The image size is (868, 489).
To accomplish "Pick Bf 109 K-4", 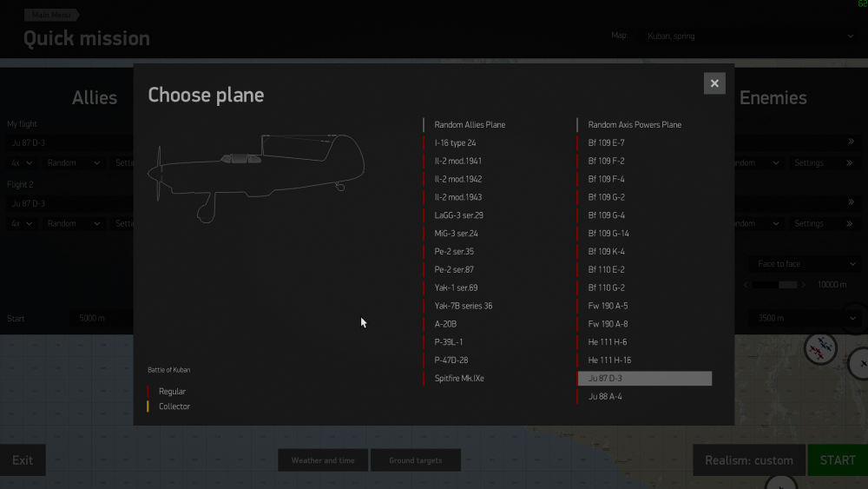I will tap(606, 251).
